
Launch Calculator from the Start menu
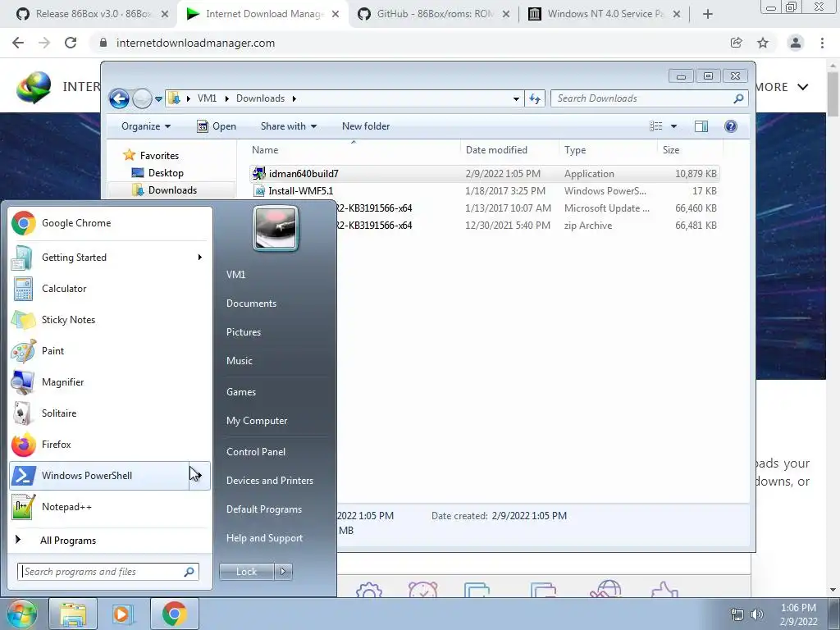(x=110, y=289)
